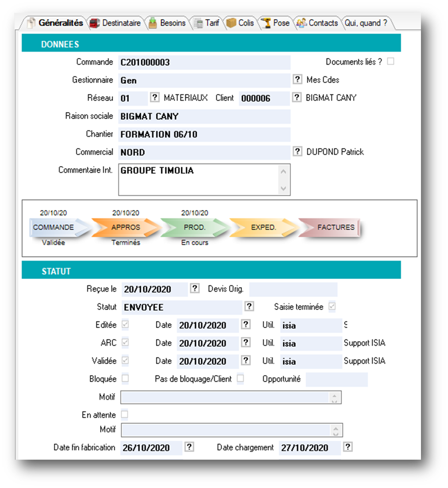The width and height of the screenshot is (448, 488).
Task: Tick the Documents liés checkbox
Action: click(x=390, y=62)
